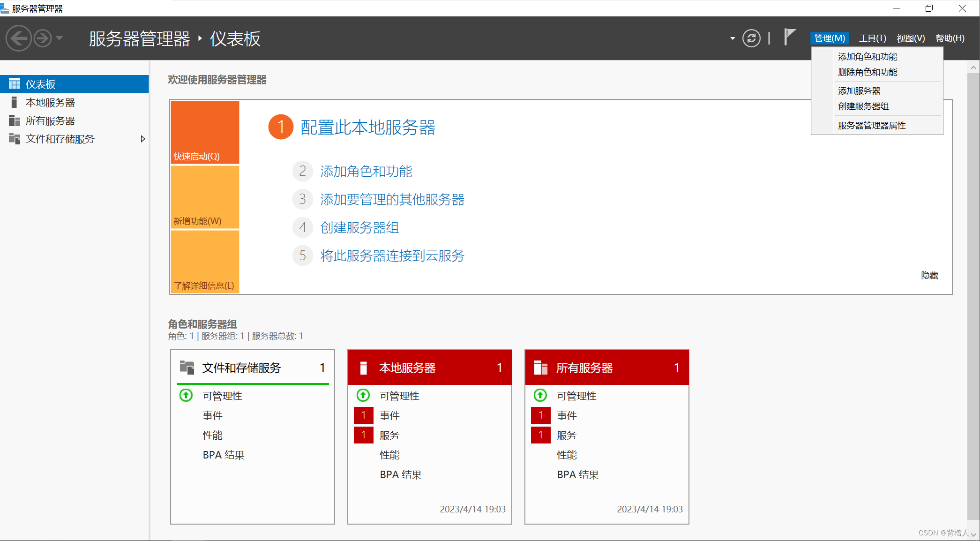The image size is (980, 541).
Task: Click the 配置此本地服务器 link
Action: (x=368, y=128)
